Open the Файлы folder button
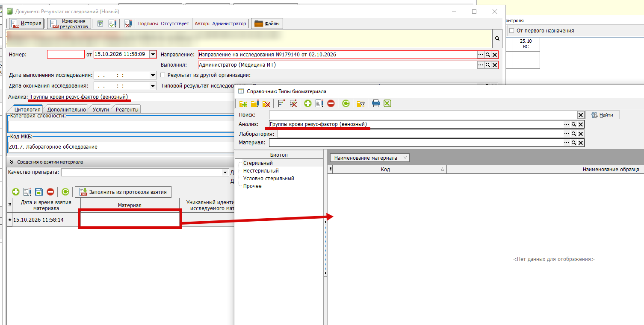 point(267,23)
